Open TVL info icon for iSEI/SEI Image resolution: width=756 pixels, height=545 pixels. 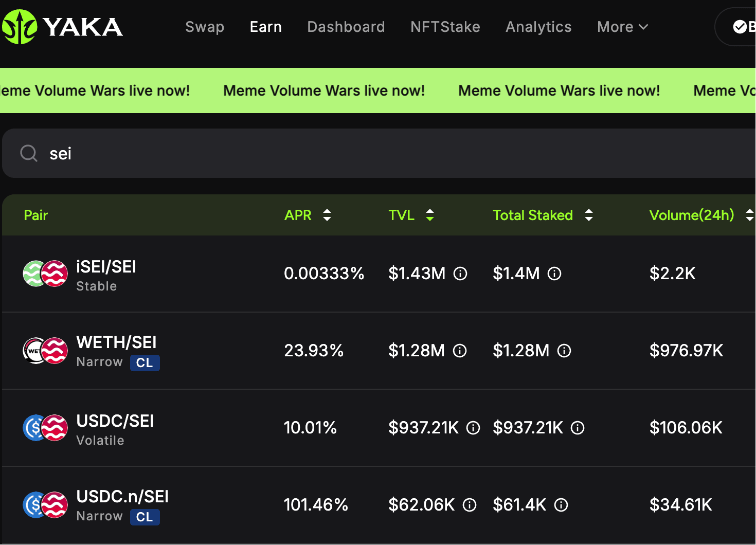click(x=460, y=274)
